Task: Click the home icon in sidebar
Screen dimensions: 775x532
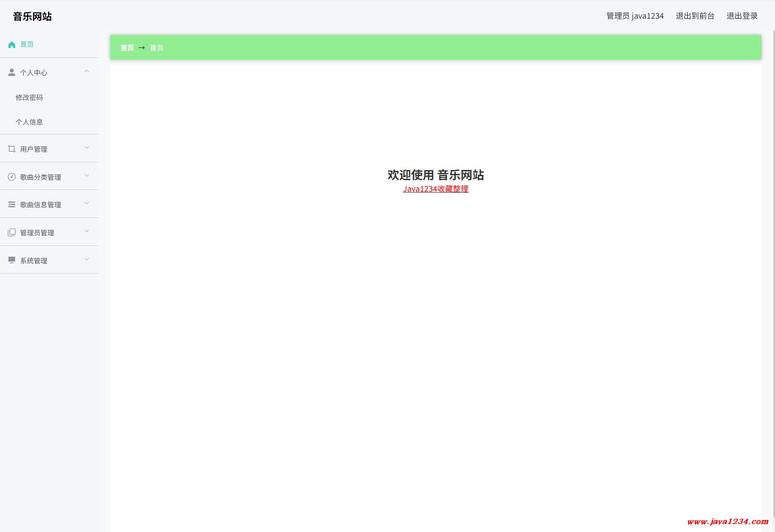Action: pyautogui.click(x=12, y=44)
